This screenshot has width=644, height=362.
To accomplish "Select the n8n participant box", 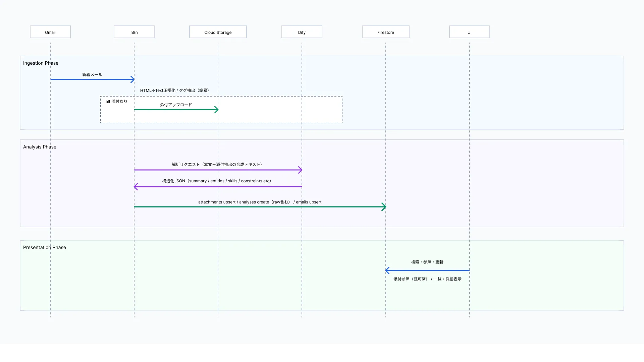I will point(134,32).
